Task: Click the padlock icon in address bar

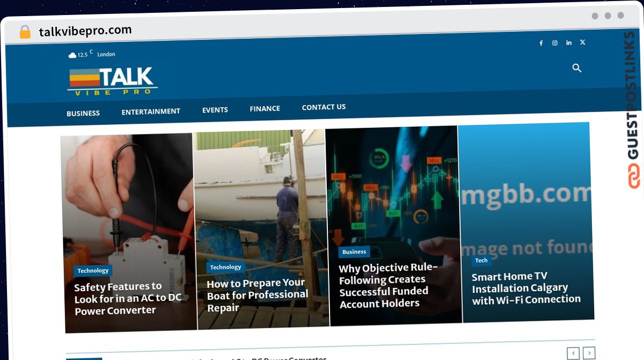Action: pyautogui.click(x=25, y=32)
